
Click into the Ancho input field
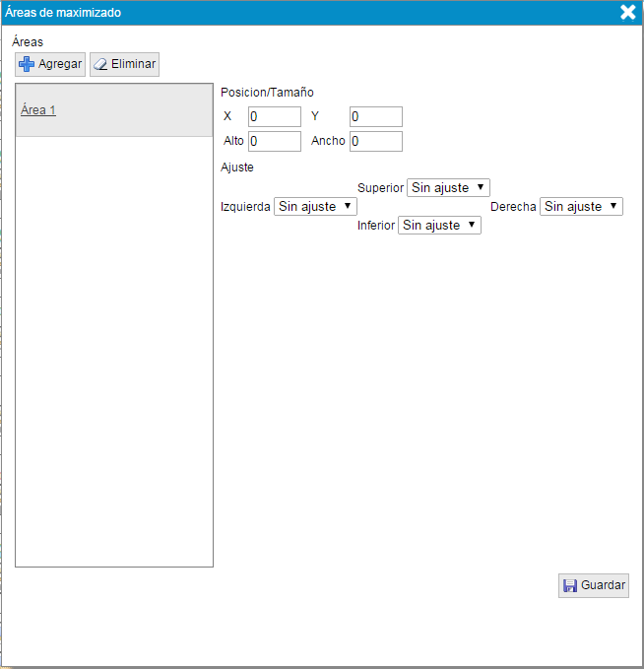coord(376,142)
